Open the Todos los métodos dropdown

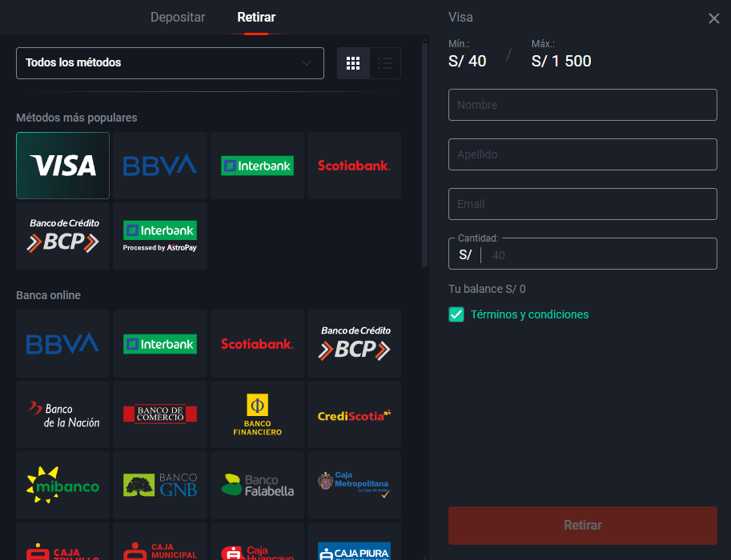click(x=170, y=63)
